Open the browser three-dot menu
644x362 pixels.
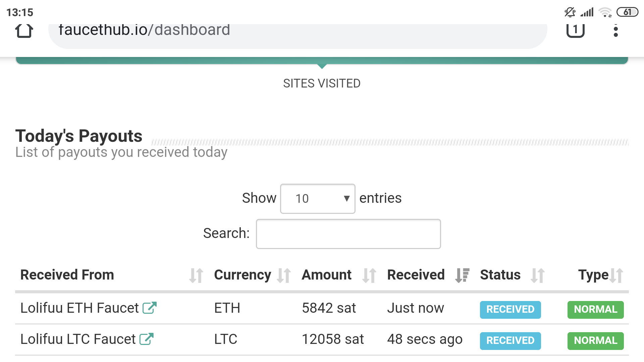tap(615, 31)
